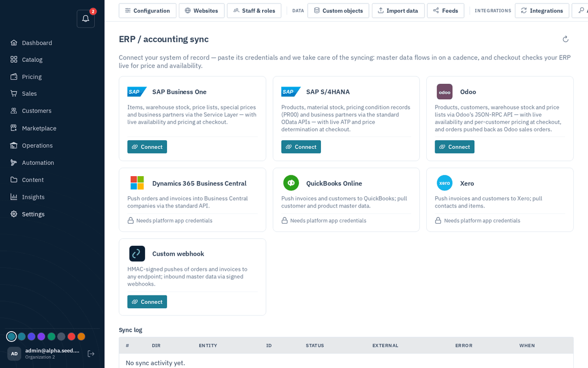
Task: Click the Pricing tag icon
Action: 14,77
